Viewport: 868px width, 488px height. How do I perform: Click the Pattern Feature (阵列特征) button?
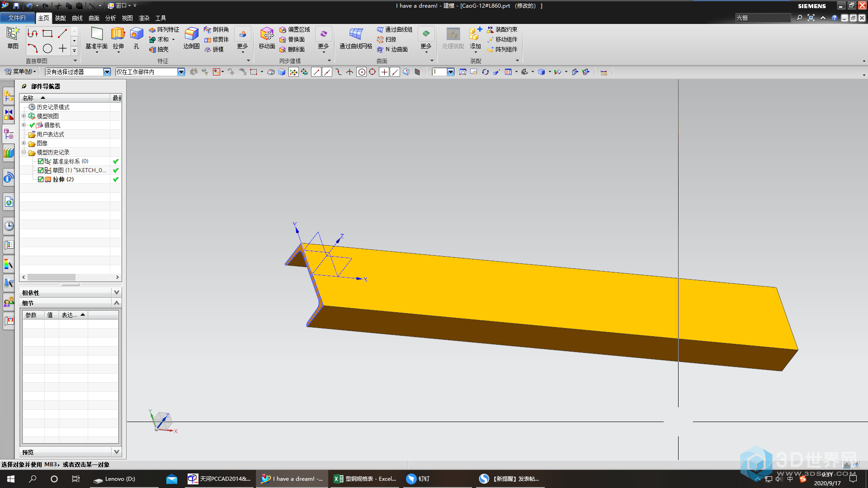[164, 29]
